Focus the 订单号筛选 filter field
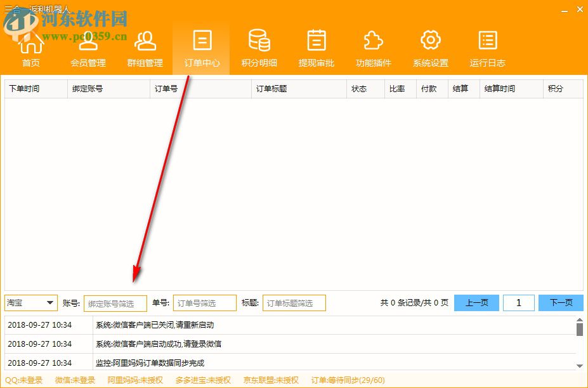 204,303
